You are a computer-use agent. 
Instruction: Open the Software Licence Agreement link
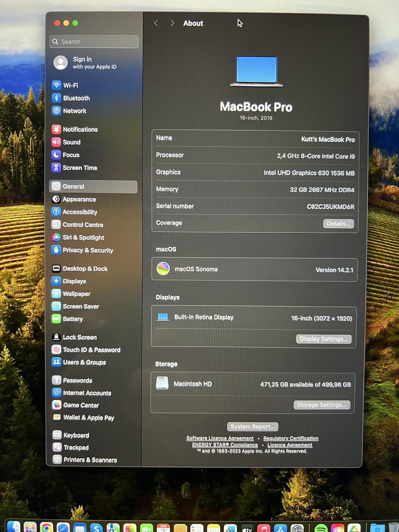pyautogui.click(x=220, y=438)
